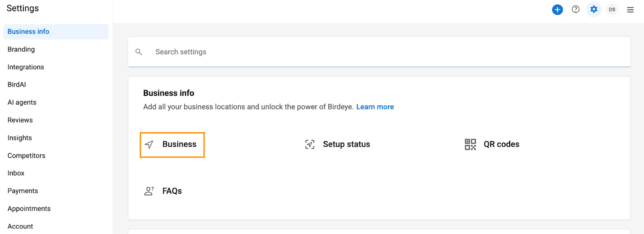Click the Setup status scan icon
The height and width of the screenshot is (234, 644).
(310, 144)
